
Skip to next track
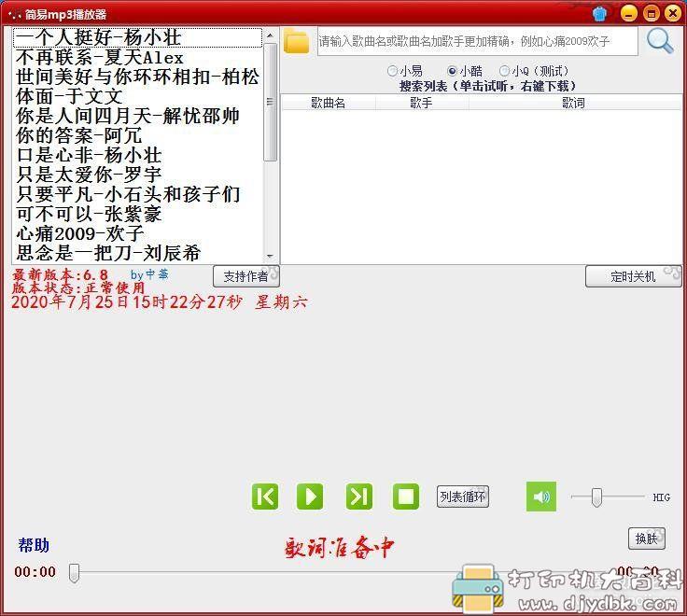[x=358, y=497]
